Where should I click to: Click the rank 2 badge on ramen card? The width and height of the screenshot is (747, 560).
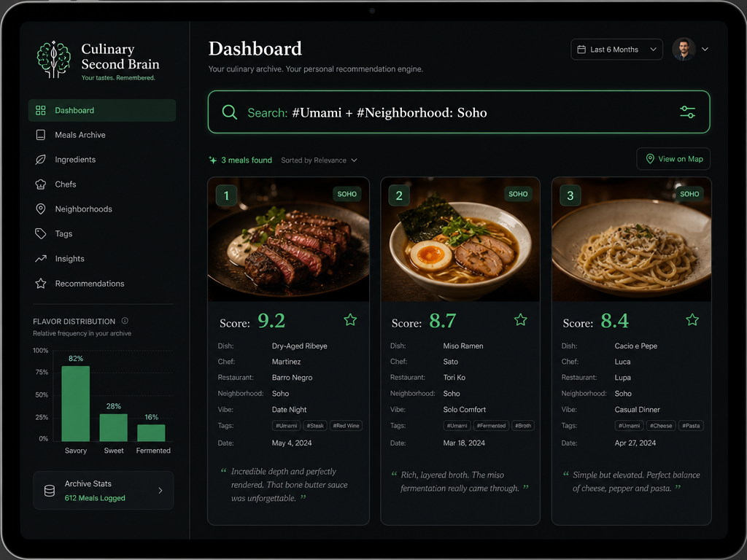click(399, 195)
